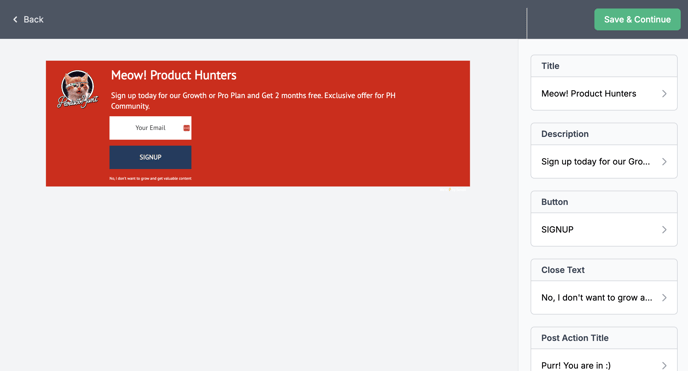Expand the Close Text row chevron
688x371 pixels.
point(664,297)
